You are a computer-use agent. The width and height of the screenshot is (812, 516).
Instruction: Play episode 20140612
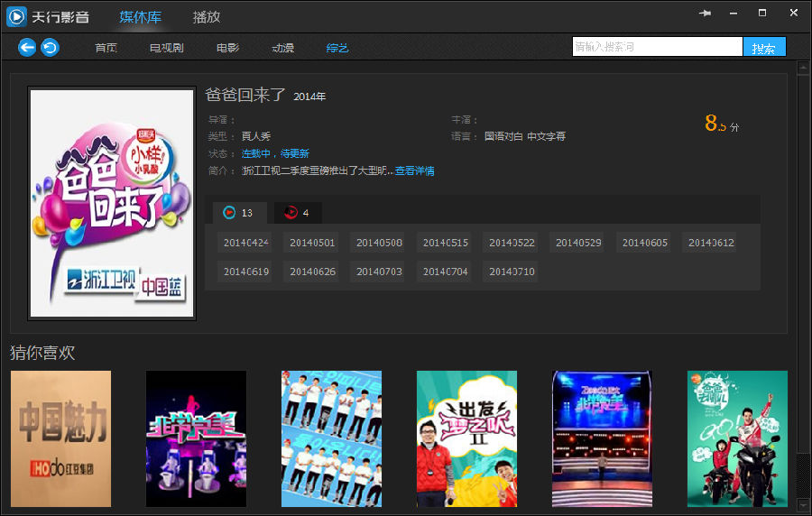click(711, 243)
